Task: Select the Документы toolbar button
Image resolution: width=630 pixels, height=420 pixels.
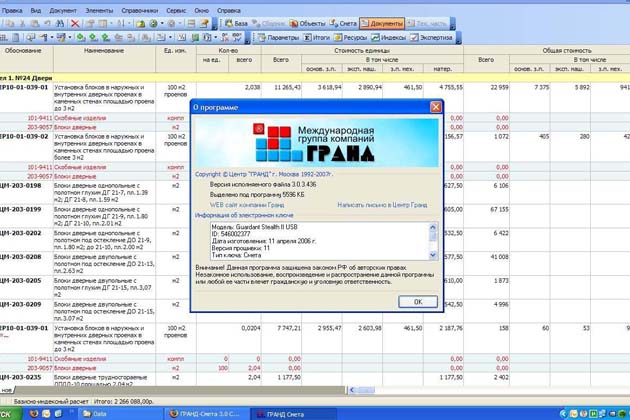Action: (x=383, y=22)
